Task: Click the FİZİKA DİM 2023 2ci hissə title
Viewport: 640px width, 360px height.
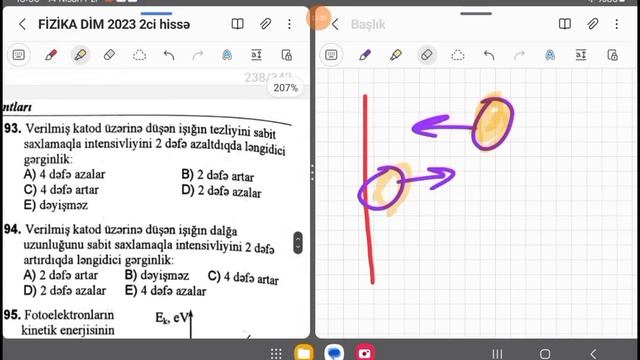Action: [114, 24]
